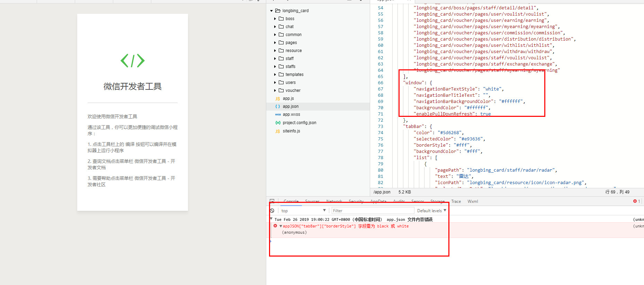Click the JS icon beside app.js

pos(278,99)
